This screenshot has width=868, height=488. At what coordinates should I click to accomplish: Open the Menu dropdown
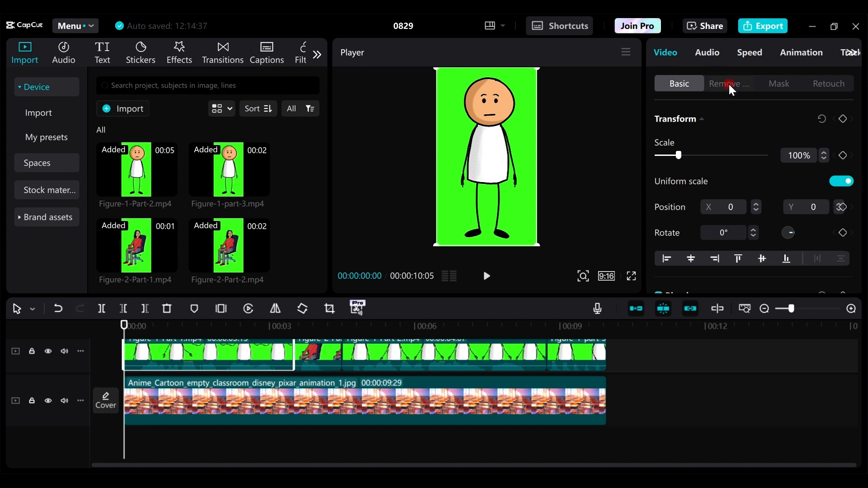75,26
